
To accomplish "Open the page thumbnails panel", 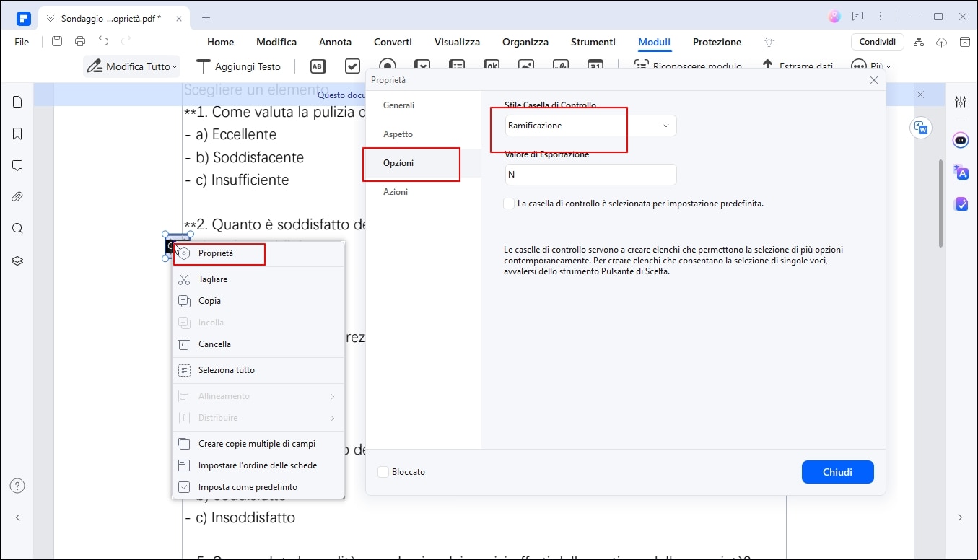I will (18, 102).
